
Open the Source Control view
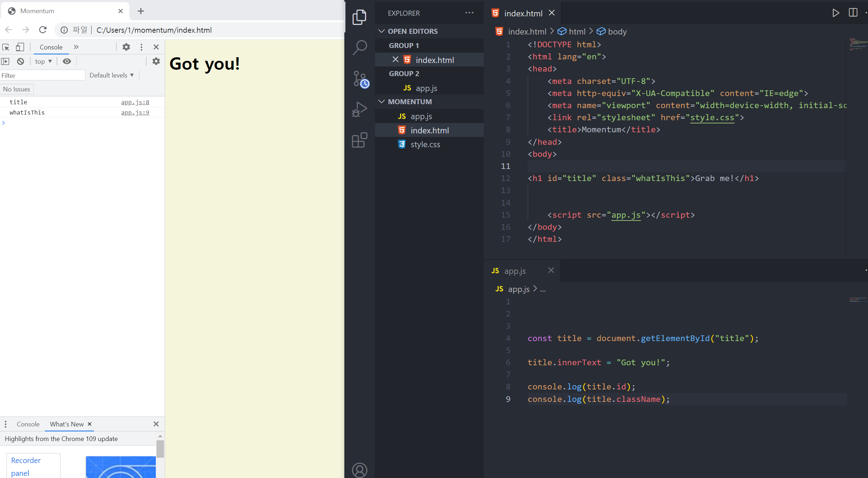tap(360, 79)
